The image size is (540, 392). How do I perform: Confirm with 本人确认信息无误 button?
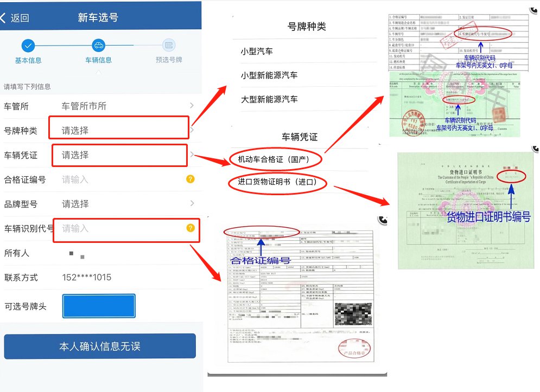pyautogui.click(x=100, y=346)
